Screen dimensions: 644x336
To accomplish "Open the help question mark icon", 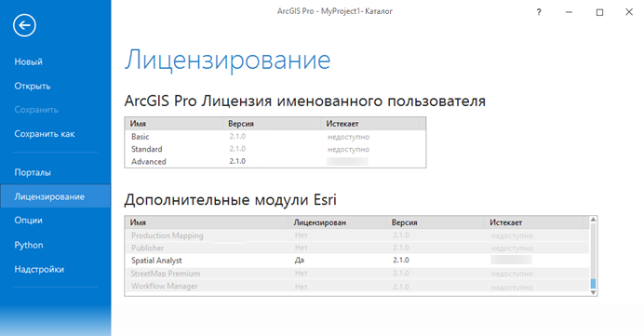I will 539,12.
